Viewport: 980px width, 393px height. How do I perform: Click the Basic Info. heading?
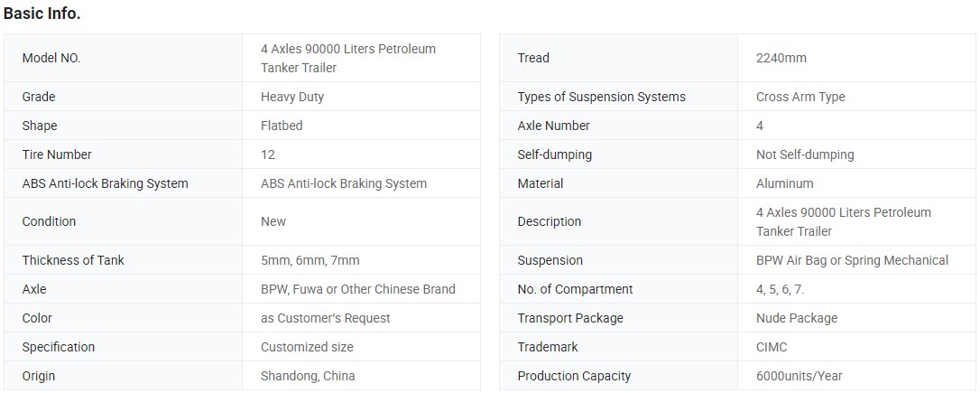click(42, 14)
